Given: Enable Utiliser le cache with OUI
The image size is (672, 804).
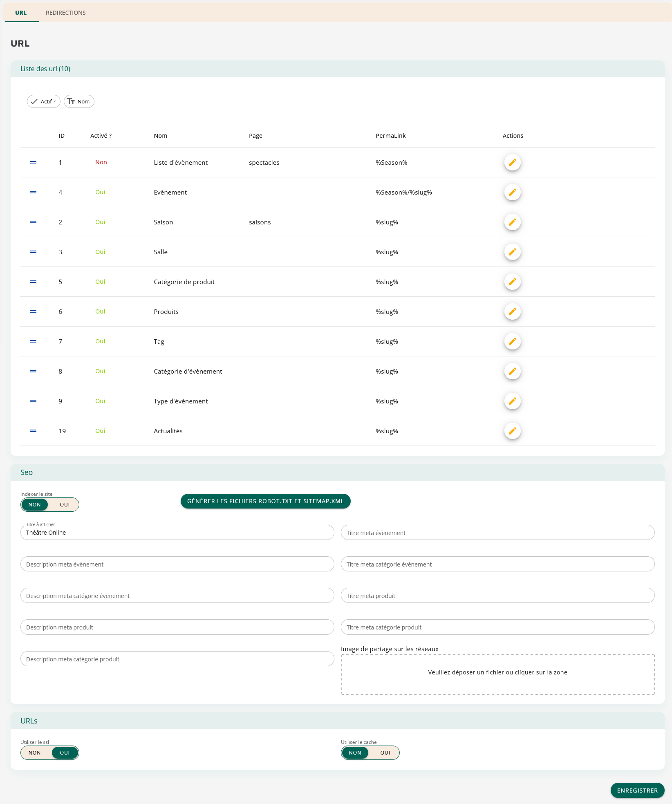Looking at the screenshot, I should pos(385,753).
